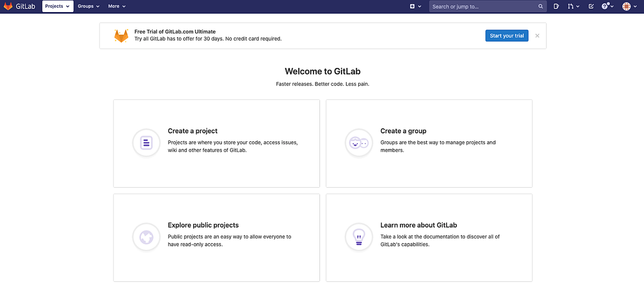
Task: Open the Create a project card
Action: tap(216, 143)
